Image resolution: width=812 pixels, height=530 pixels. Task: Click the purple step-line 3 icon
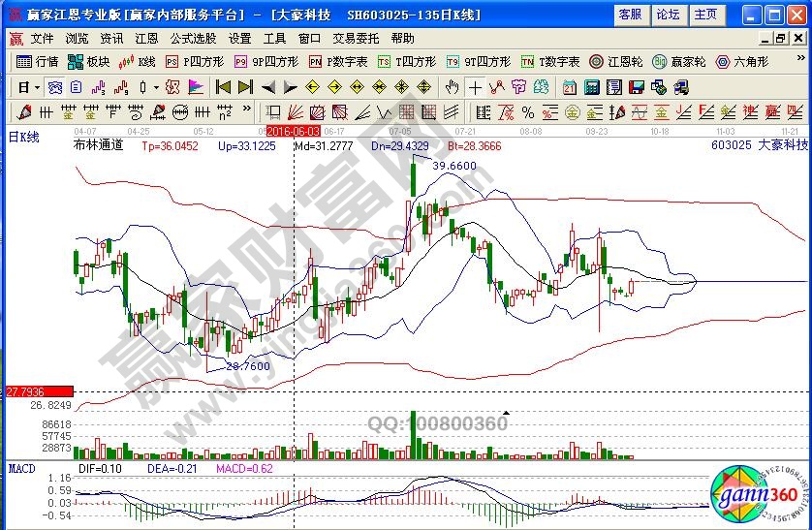coord(99,87)
